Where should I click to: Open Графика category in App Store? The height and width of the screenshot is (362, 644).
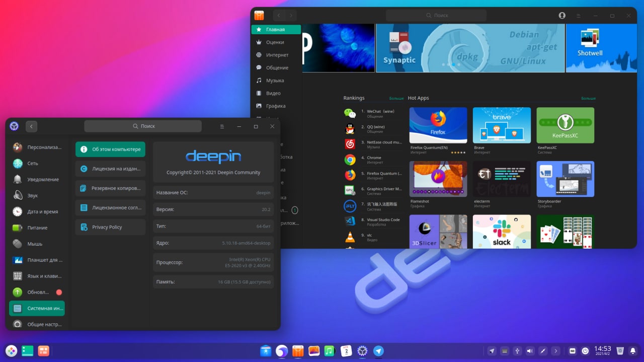click(x=276, y=106)
